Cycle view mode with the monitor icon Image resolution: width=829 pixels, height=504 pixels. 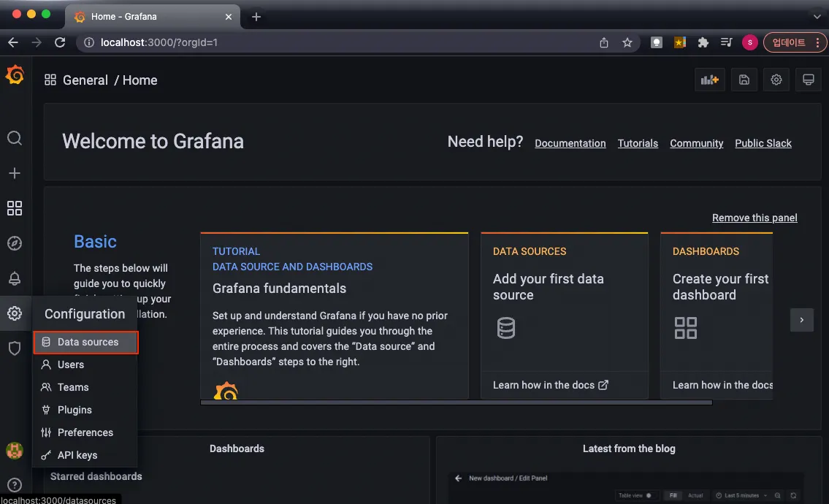(x=809, y=80)
